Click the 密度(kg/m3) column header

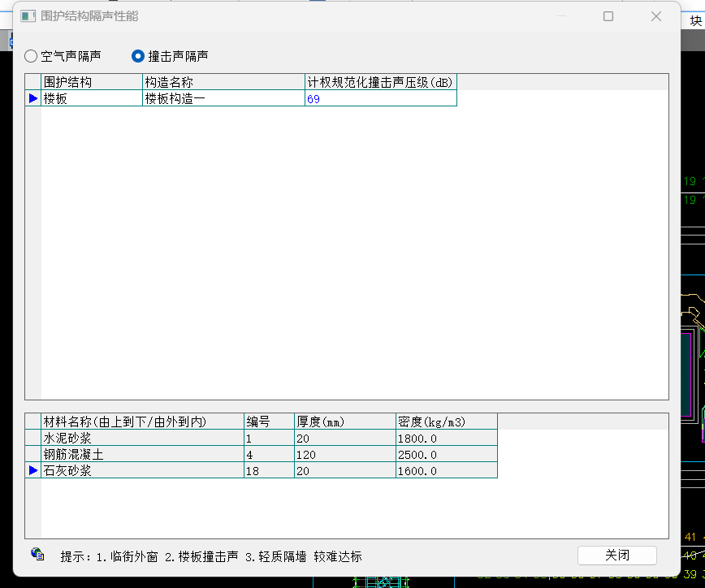[446, 422]
